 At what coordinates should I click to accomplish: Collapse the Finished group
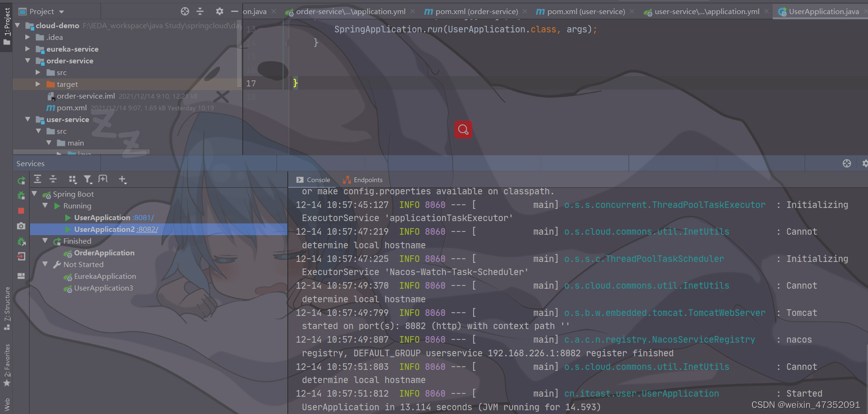pos(45,241)
